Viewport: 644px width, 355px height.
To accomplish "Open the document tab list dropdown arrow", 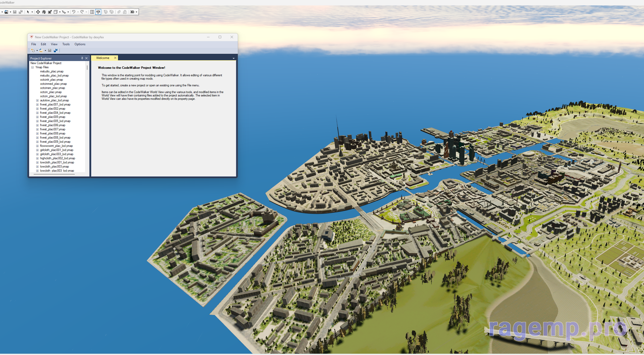I will [234, 58].
